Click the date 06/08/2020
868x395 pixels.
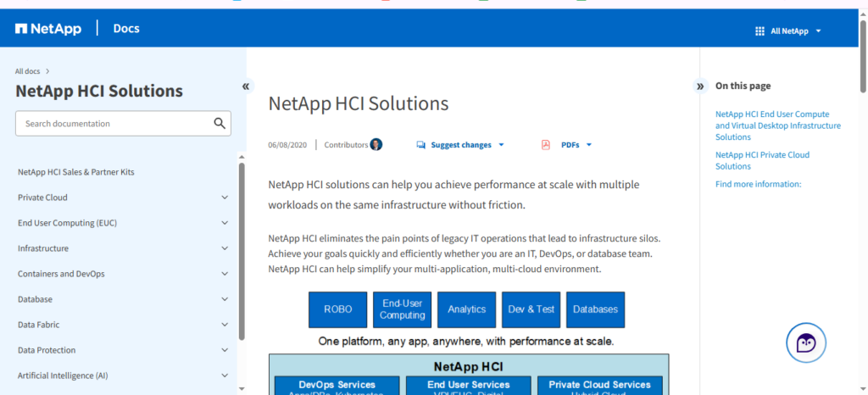[x=287, y=145]
